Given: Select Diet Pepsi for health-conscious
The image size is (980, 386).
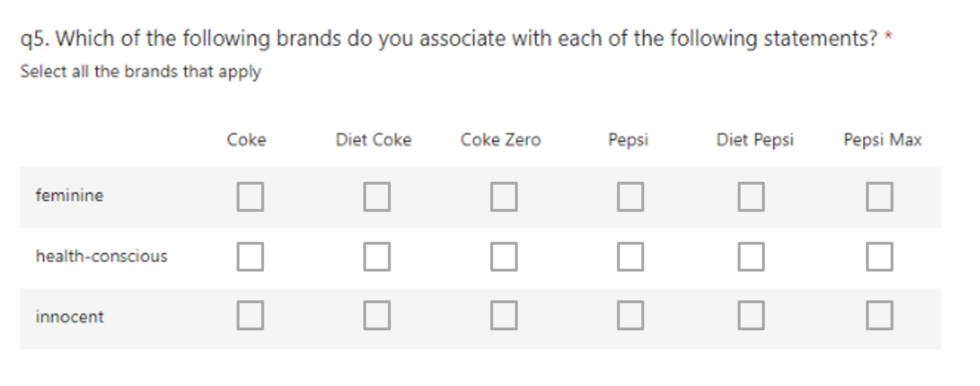Looking at the screenshot, I should pos(751,256).
